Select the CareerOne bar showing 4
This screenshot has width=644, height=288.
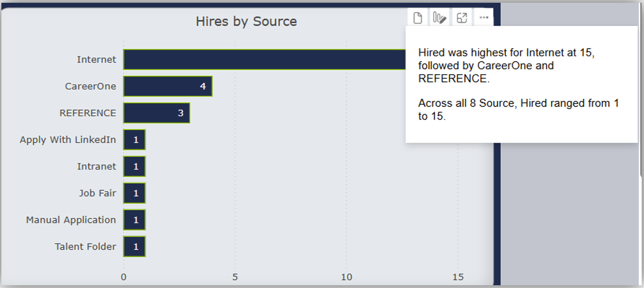point(167,86)
